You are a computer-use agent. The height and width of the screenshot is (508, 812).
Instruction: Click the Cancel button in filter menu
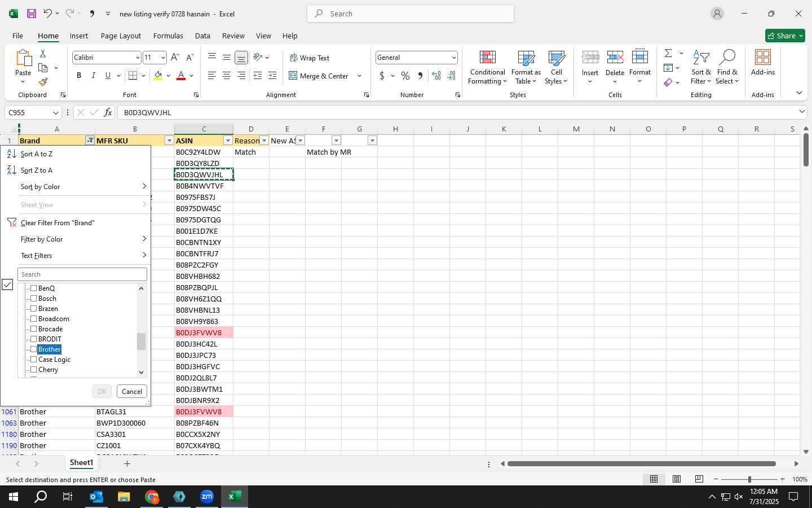point(132,392)
